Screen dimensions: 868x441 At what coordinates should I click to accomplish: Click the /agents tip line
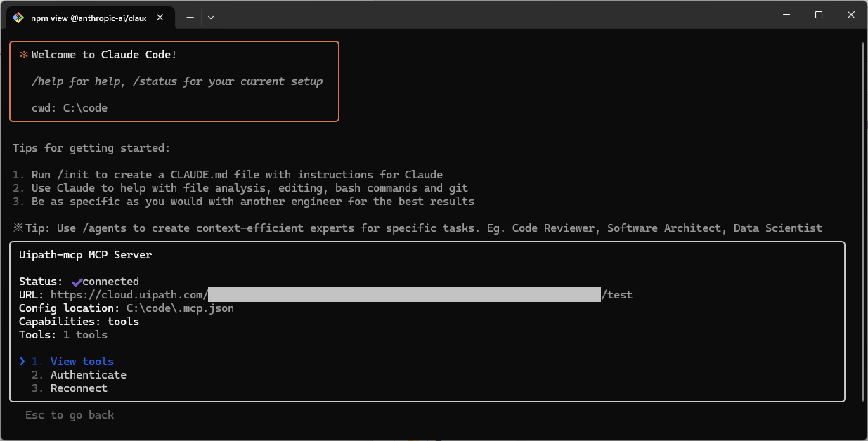coord(417,228)
